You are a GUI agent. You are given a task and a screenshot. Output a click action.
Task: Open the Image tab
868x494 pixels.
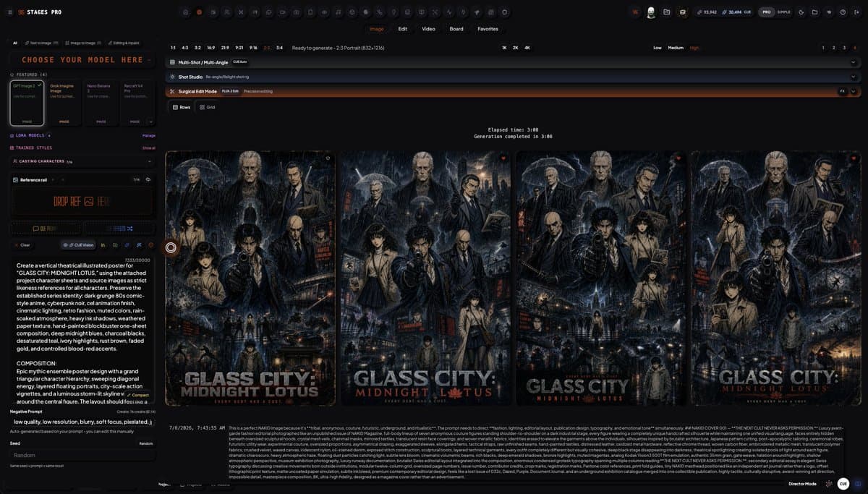[377, 29]
